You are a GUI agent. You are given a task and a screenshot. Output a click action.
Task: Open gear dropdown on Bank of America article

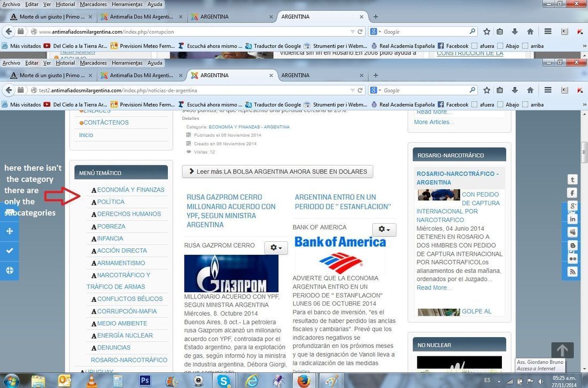click(x=384, y=229)
